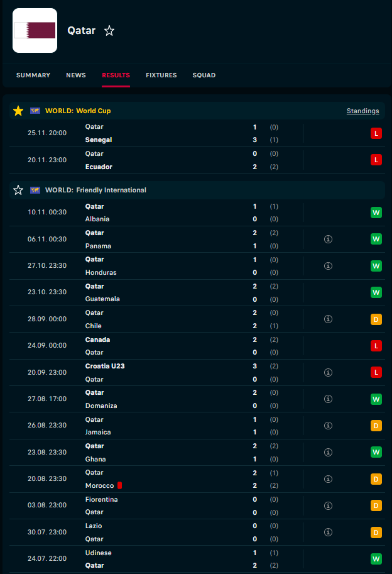This screenshot has width=392, height=574.
Task: Click the info icon for Qatar vs Ghana
Action: click(x=328, y=452)
